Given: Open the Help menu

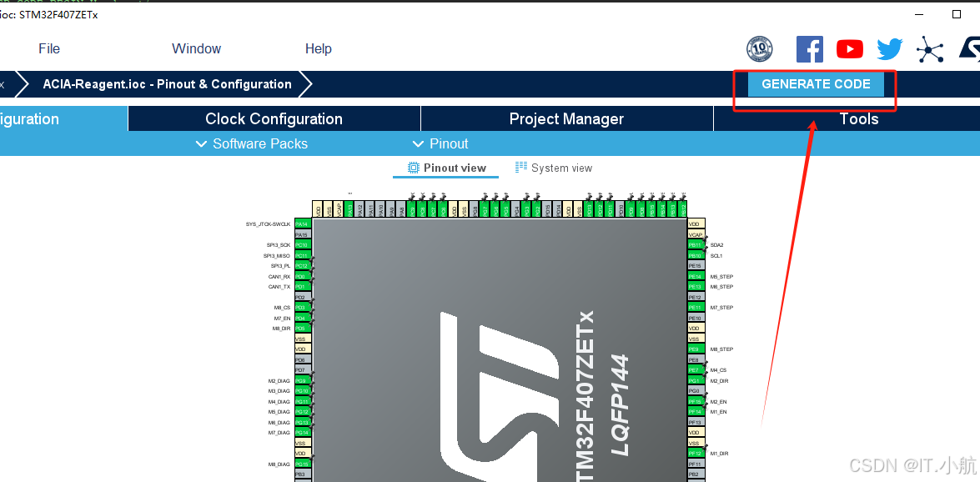Looking at the screenshot, I should click(x=318, y=48).
